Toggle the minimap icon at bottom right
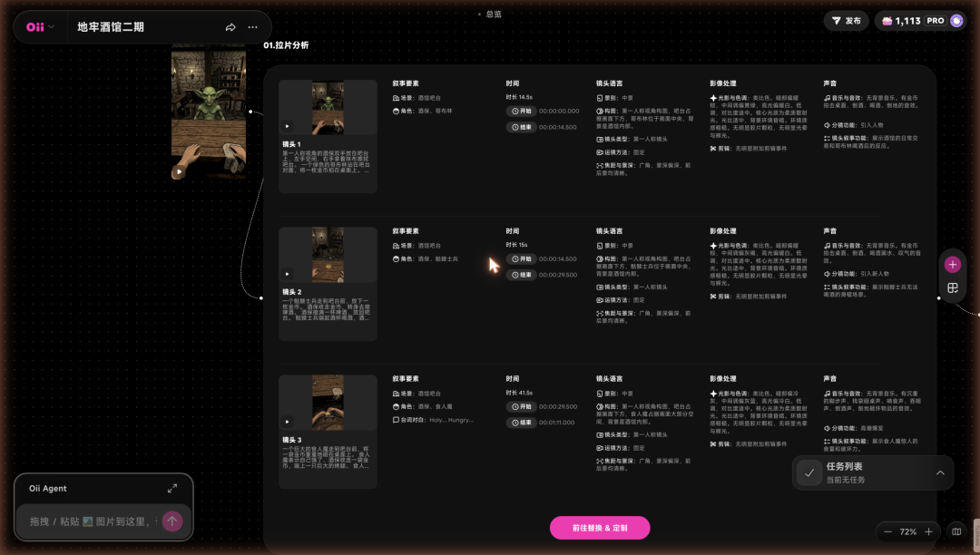Screen dimensions: 980x555 click(x=956, y=532)
